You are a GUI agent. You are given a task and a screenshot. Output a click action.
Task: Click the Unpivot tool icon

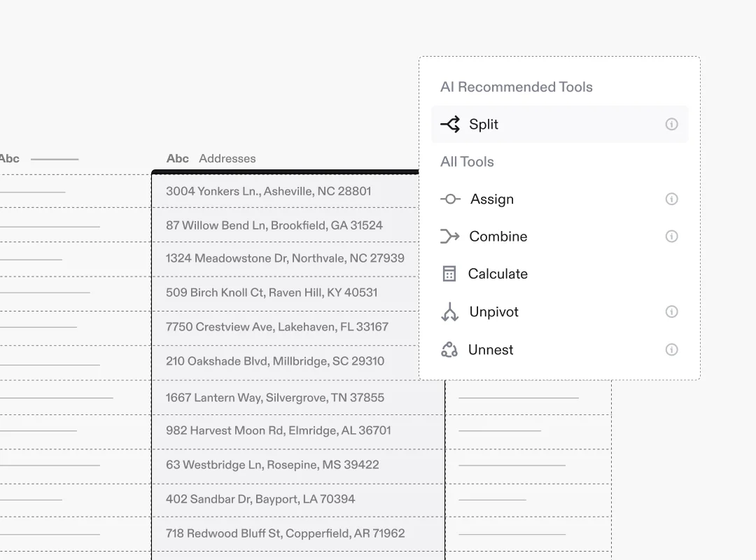[451, 311]
